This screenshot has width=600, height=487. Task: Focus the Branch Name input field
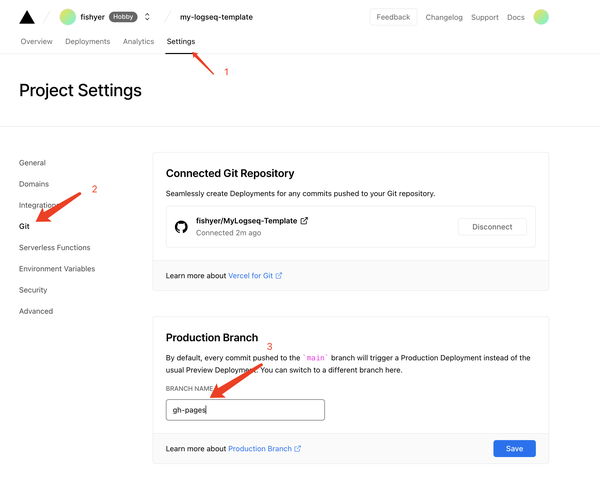[x=245, y=410]
